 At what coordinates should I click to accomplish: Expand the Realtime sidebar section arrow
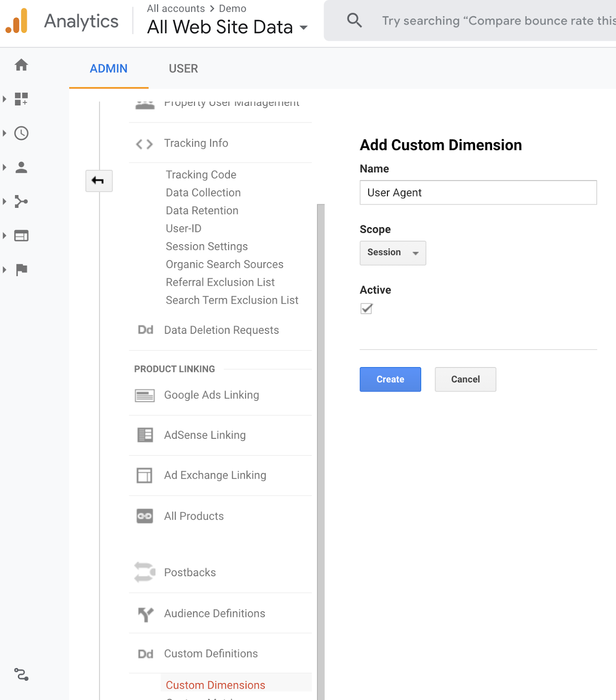(4, 133)
